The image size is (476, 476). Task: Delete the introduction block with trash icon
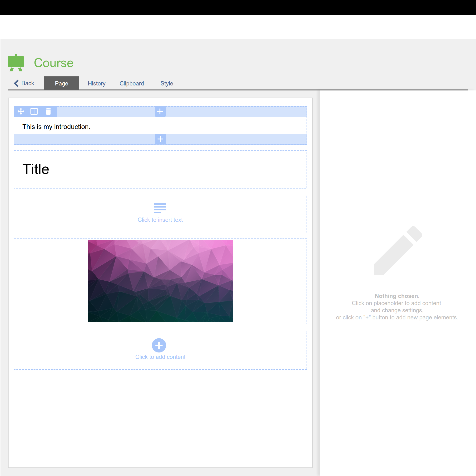point(48,112)
